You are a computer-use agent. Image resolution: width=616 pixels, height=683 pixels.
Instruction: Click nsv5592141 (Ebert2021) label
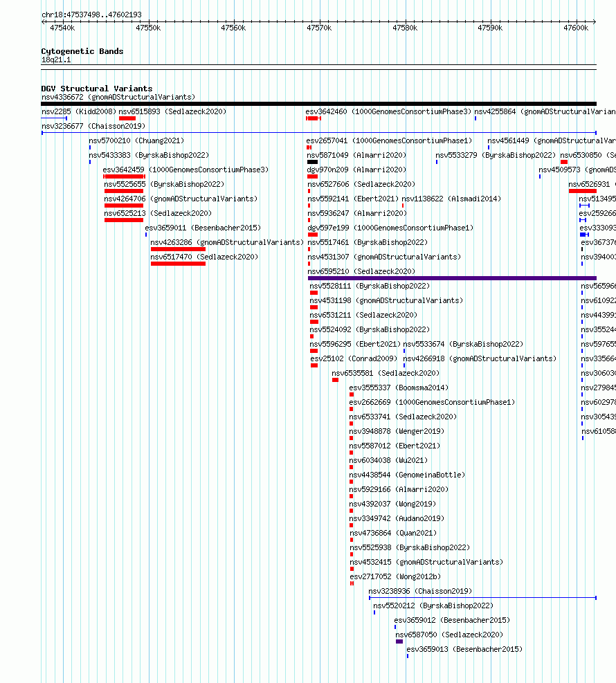[353, 199]
